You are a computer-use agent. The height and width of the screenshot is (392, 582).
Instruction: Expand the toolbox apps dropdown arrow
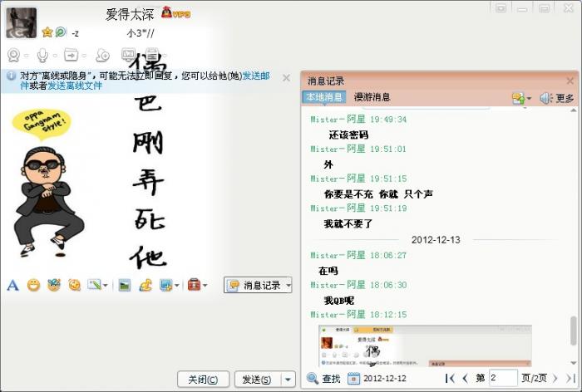(x=205, y=286)
